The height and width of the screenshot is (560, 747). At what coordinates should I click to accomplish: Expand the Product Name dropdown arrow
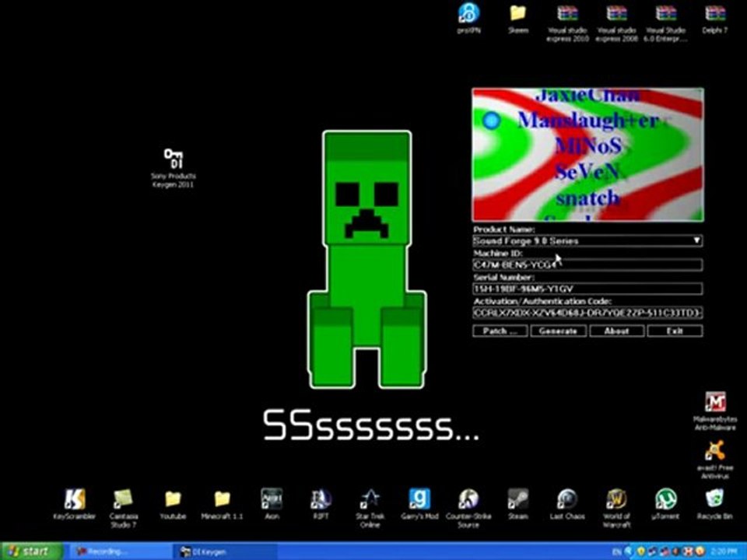[696, 240]
